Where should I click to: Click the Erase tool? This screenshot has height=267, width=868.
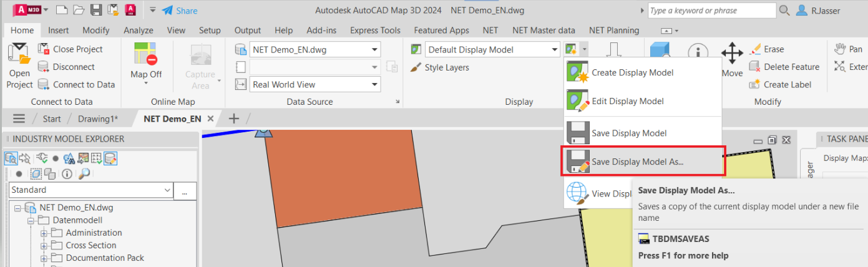(x=766, y=49)
